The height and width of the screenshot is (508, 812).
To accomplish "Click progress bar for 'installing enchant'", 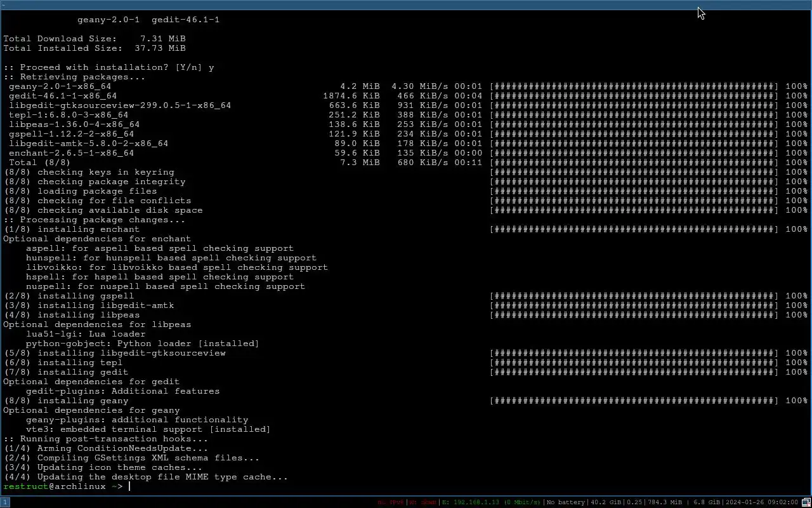I will (634, 229).
